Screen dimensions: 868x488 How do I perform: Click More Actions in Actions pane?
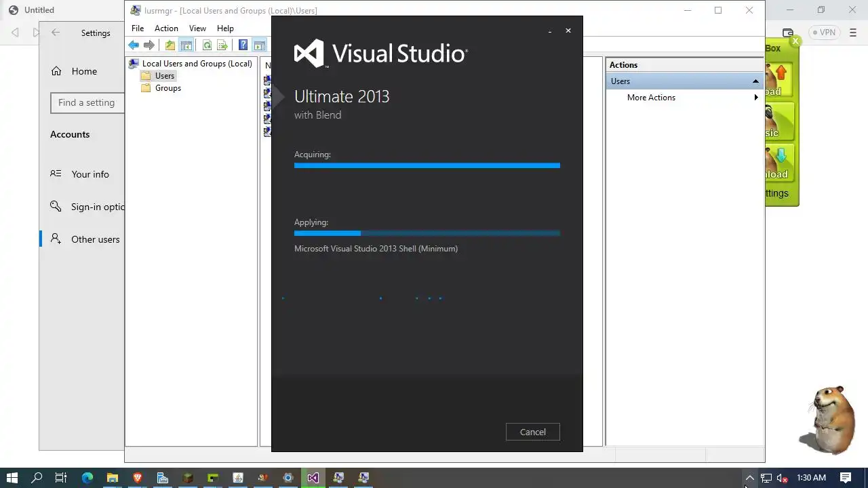pyautogui.click(x=651, y=98)
